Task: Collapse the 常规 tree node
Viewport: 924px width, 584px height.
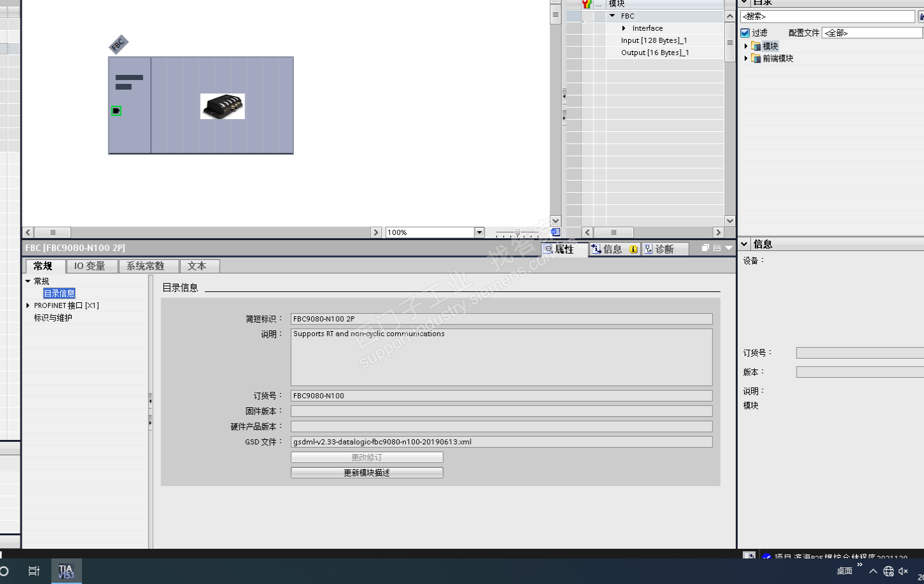Action: point(28,281)
